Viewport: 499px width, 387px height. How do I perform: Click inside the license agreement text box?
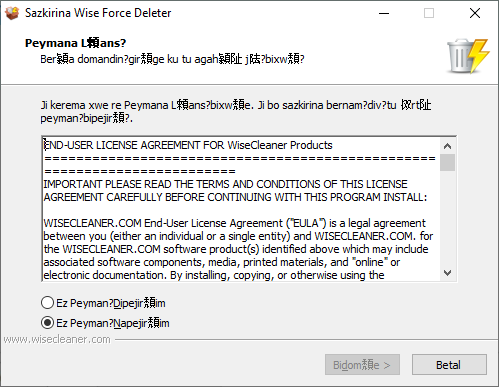click(241, 209)
